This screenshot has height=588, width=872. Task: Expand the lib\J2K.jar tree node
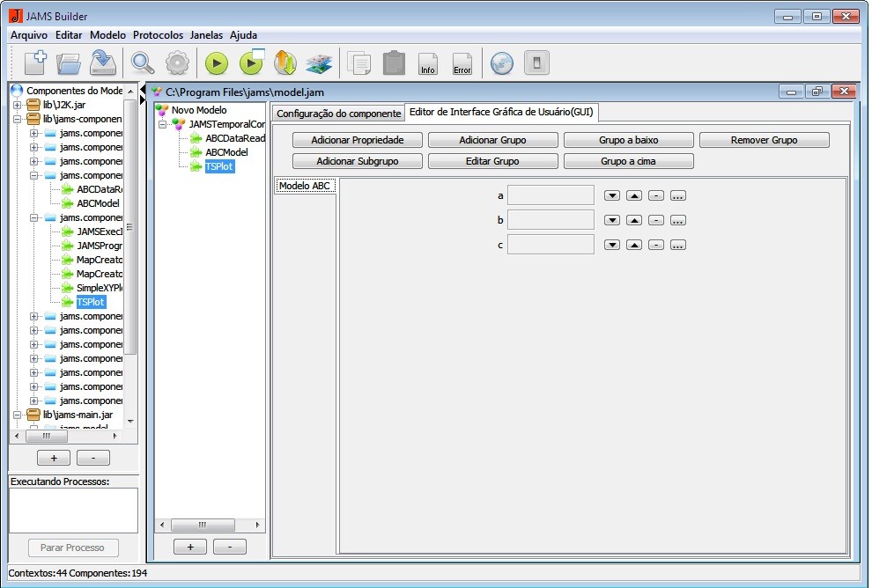pos(17,105)
